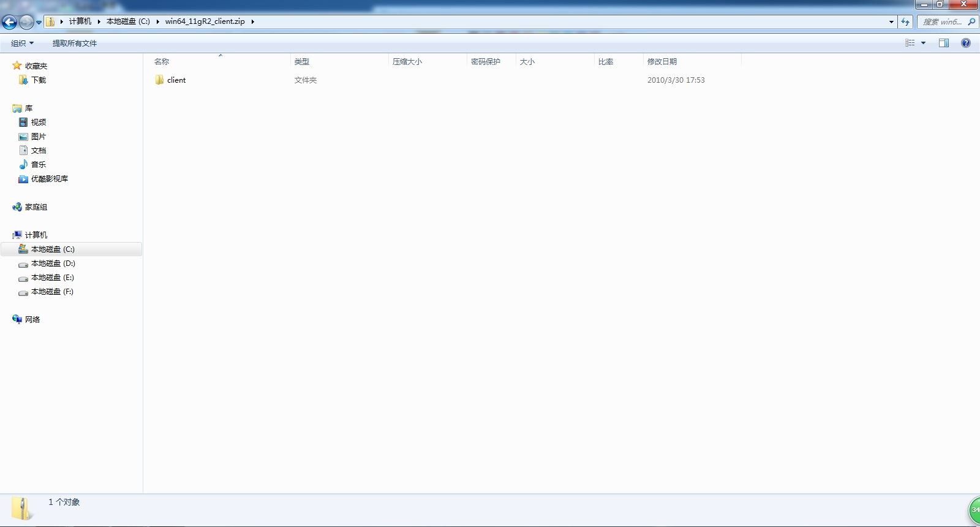The width and height of the screenshot is (980, 527).
Task: Click the 视频 library icon
Action: tap(23, 122)
